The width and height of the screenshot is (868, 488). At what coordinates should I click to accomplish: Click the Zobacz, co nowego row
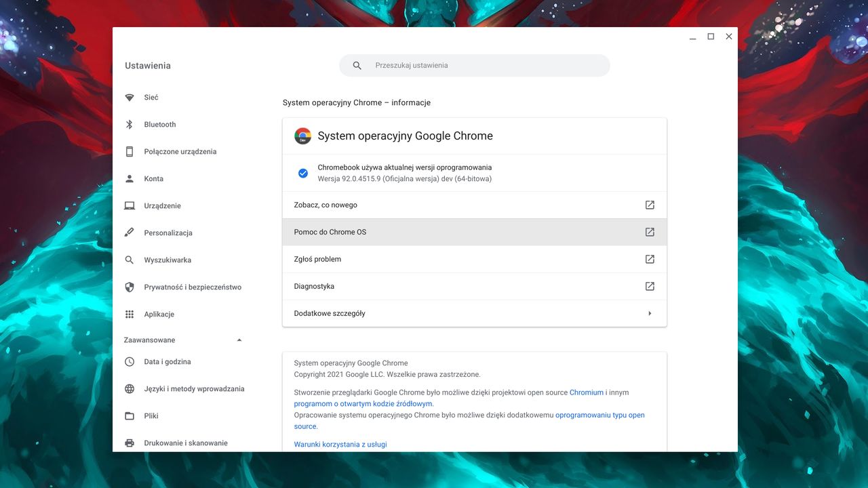tap(475, 205)
